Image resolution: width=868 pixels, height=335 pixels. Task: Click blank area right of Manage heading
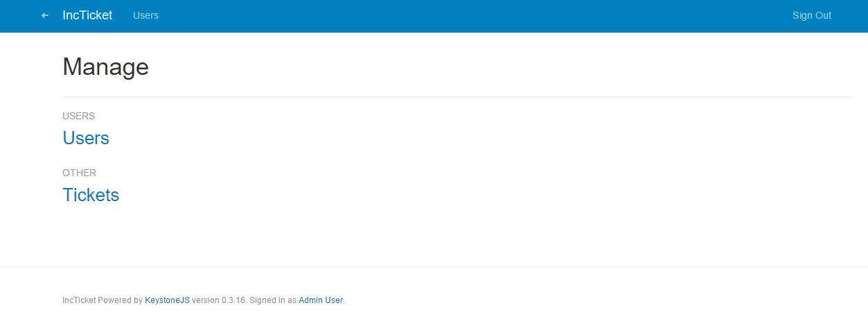485,67
